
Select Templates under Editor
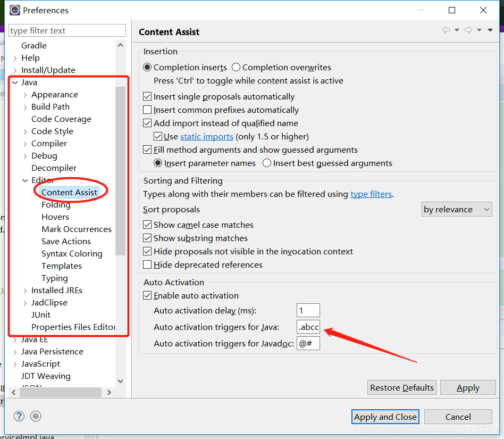62,266
